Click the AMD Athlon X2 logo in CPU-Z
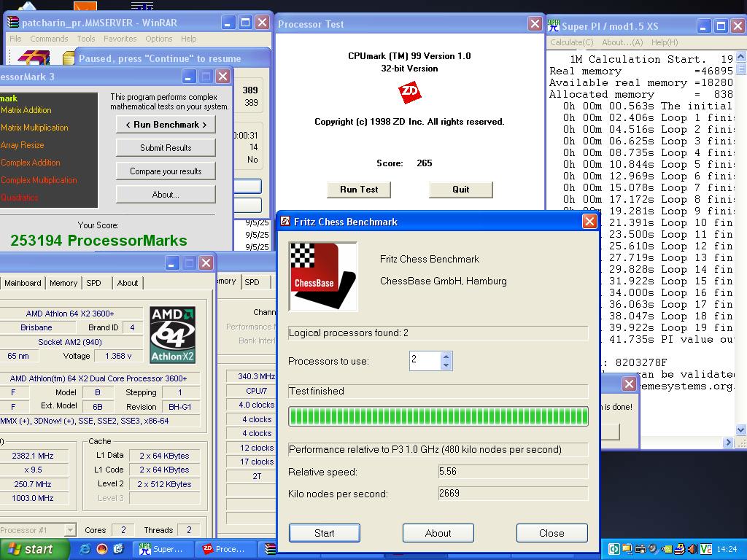Image resolution: width=747 pixels, height=560 pixels. (172, 335)
